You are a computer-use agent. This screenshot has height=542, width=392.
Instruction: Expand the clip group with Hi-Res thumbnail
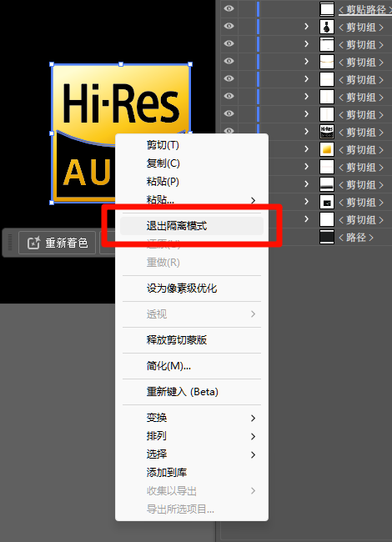click(x=306, y=132)
